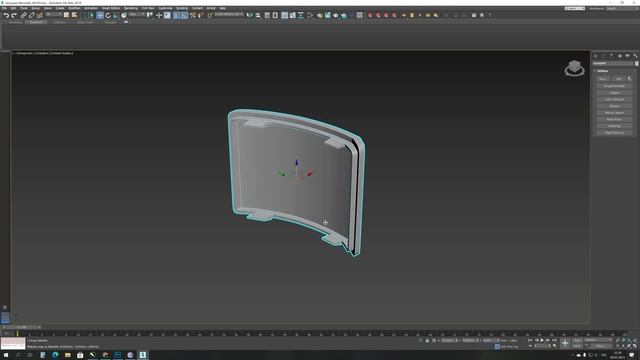Viewport: 640px width, 360px height.
Task: Toggle the Layer Explorer icon
Action: coord(275,15)
